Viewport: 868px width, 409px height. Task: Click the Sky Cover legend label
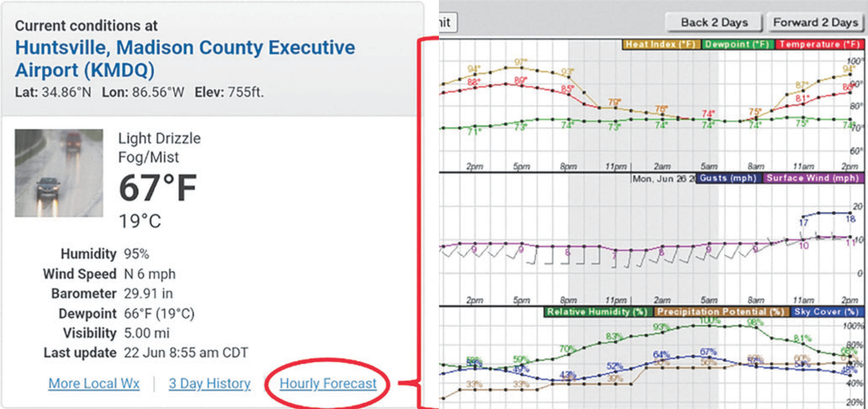tap(826, 312)
